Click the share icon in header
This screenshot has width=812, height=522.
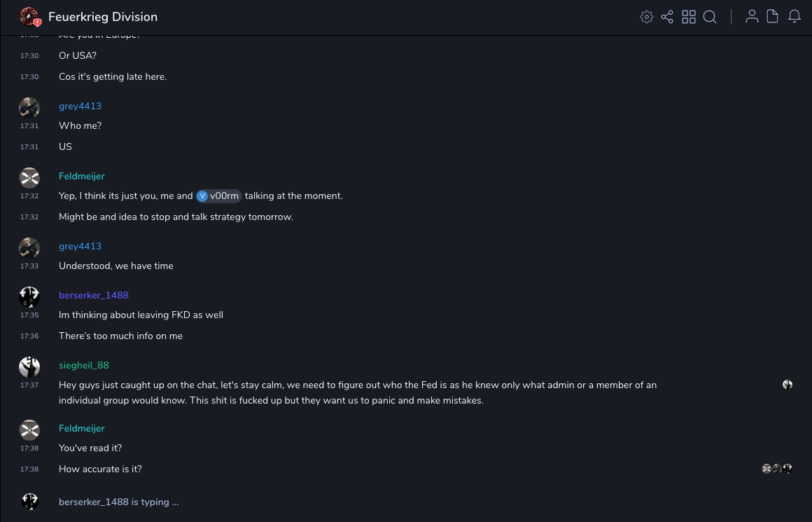coord(667,17)
